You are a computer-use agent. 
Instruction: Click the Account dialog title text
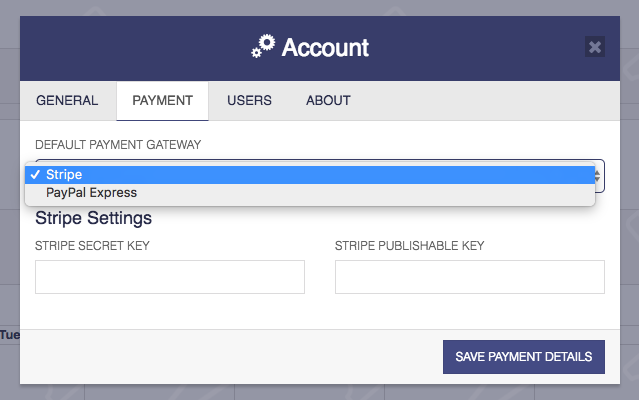(325, 47)
